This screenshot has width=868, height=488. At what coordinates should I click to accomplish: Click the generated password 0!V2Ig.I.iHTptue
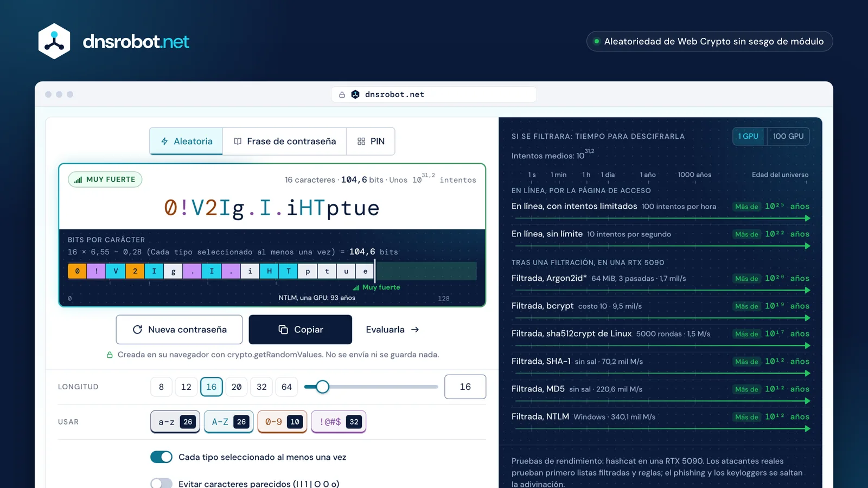[x=272, y=208]
